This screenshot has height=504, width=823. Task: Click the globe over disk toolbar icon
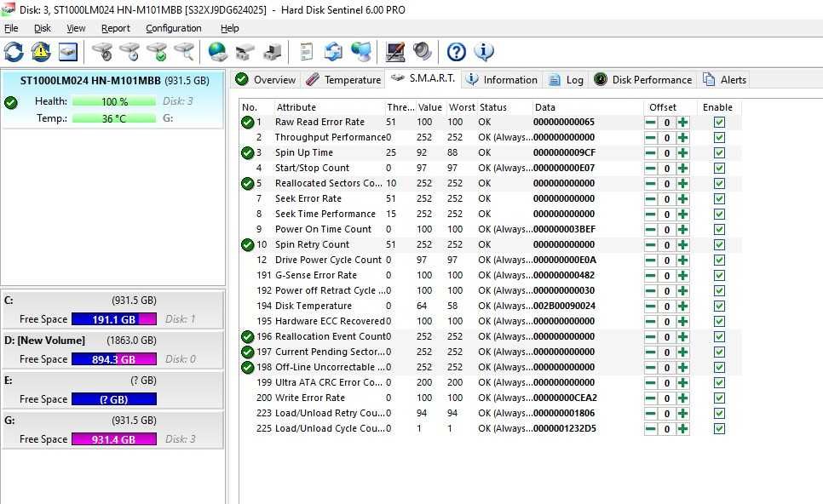click(x=217, y=52)
